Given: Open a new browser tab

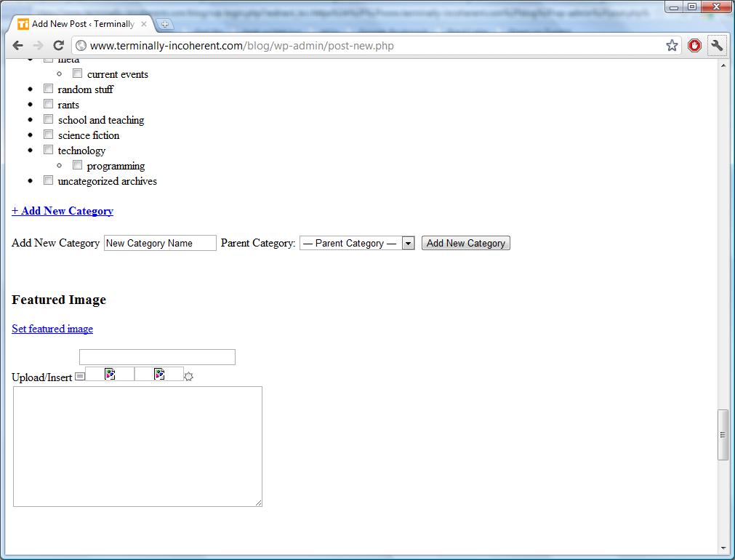Looking at the screenshot, I should point(165,24).
